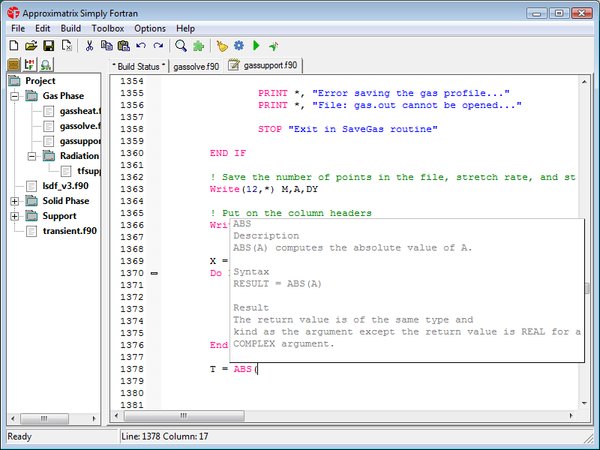
Task: Expand the Support folder node
Action: [15, 216]
